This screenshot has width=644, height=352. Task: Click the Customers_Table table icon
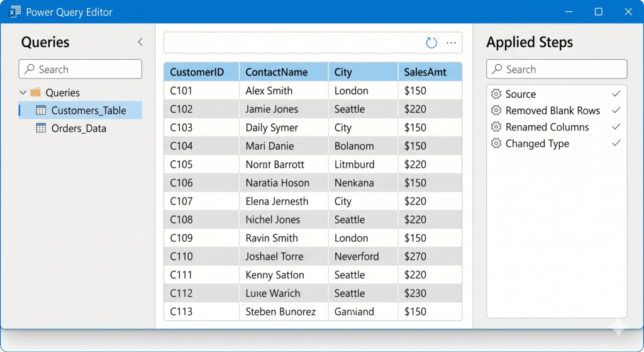[41, 110]
